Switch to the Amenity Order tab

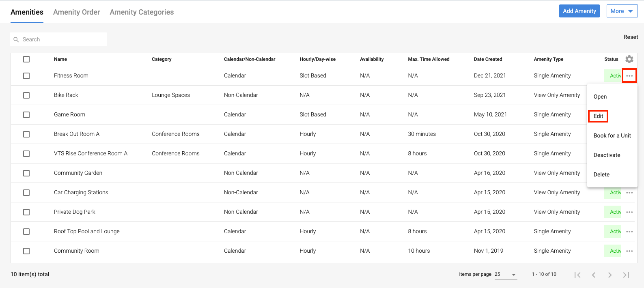coord(76,12)
